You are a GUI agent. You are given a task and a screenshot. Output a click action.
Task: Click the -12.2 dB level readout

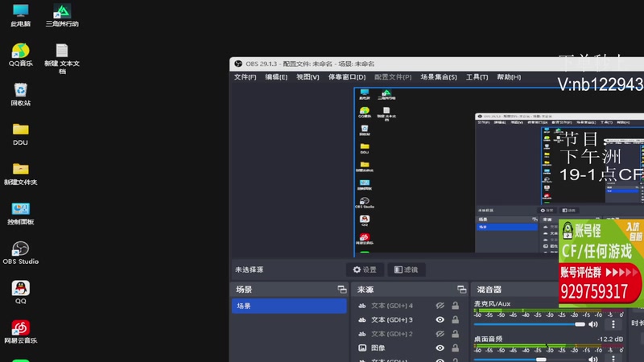[x=610, y=339]
